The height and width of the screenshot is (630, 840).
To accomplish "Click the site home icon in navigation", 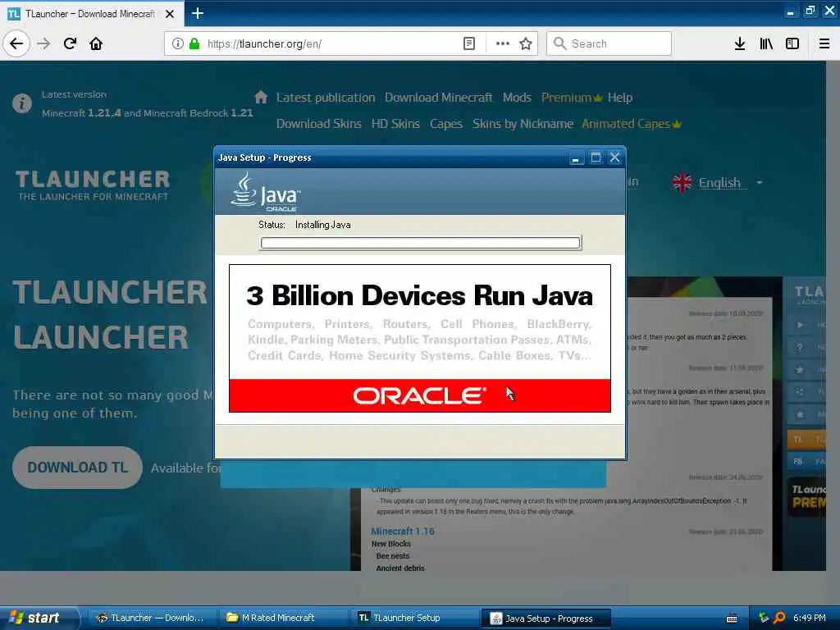I will [261, 97].
